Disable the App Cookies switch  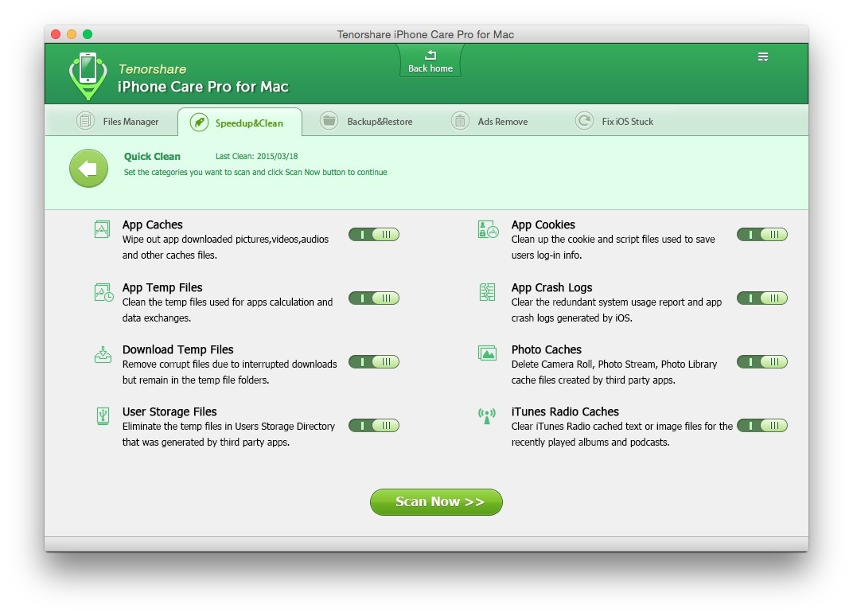click(x=761, y=235)
